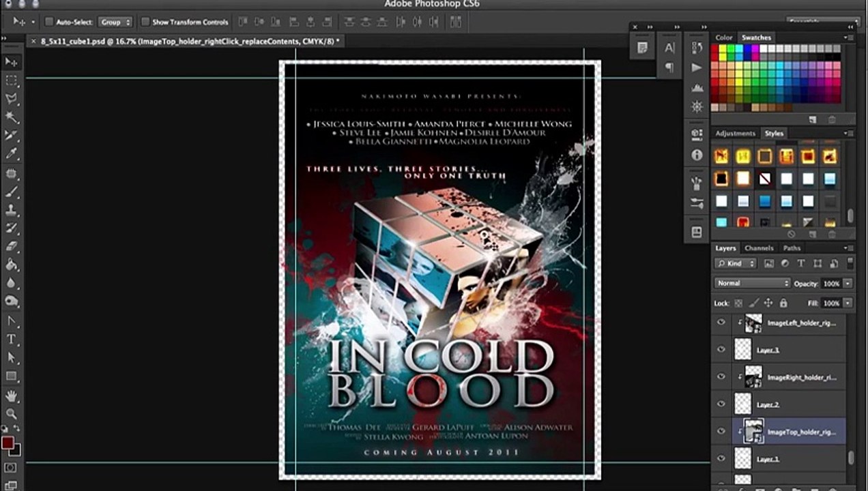Open the Fill slider dropdown arrow

click(848, 303)
